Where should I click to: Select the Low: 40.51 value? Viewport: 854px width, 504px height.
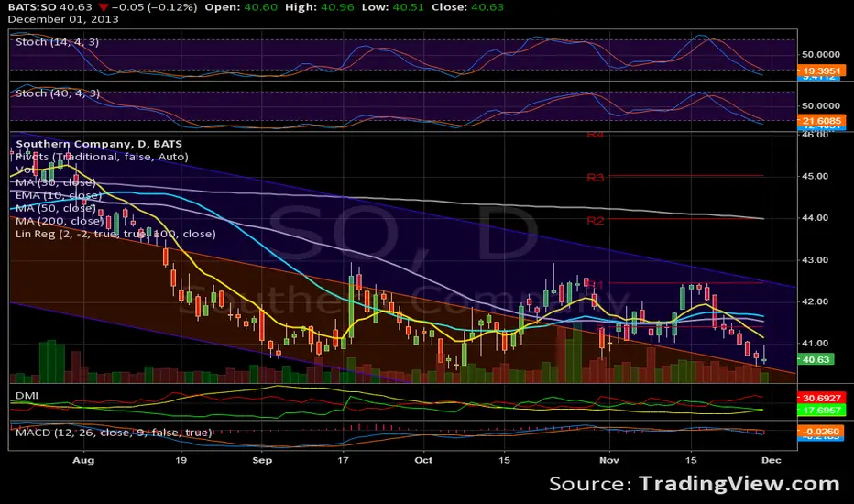tap(393, 7)
